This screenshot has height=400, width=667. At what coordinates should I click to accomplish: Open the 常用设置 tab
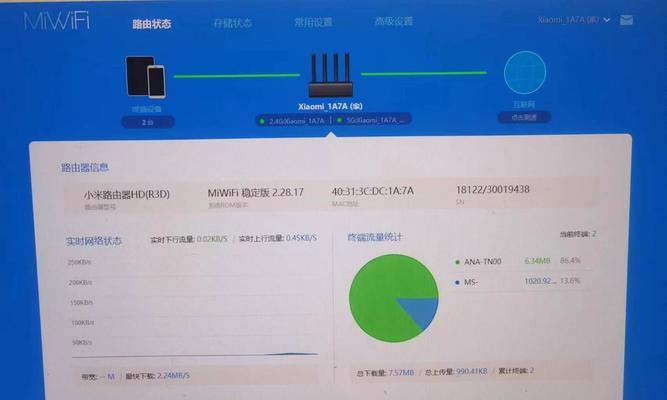pyautogui.click(x=313, y=22)
